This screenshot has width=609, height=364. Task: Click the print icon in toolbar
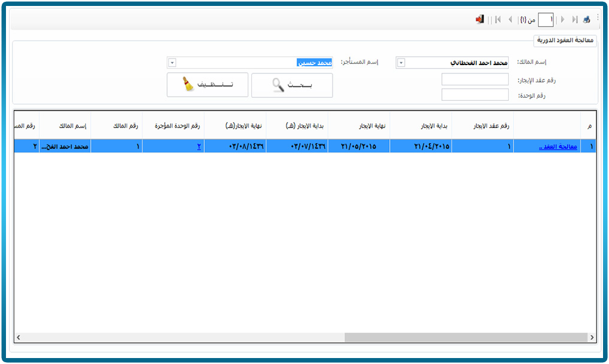click(x=587, y=20)
